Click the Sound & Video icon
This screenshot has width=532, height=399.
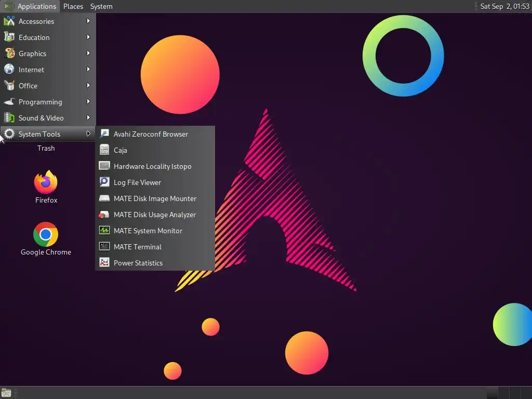click(x=9, y=118)
